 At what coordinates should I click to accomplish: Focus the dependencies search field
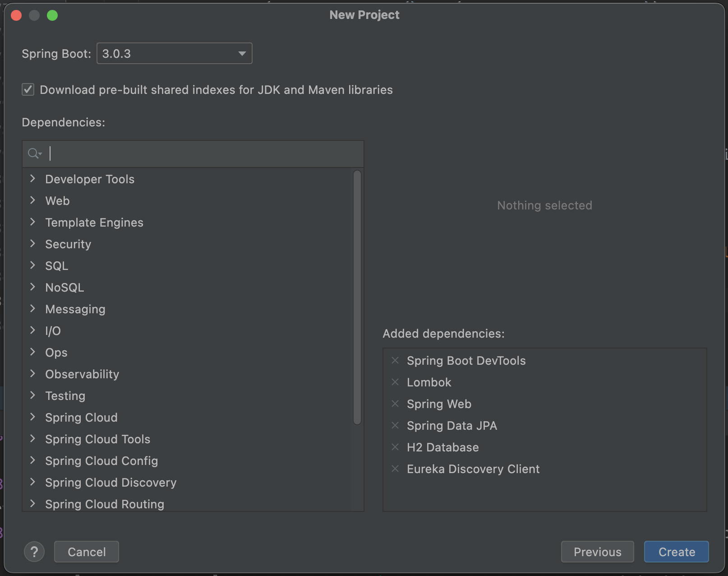point(193,154)
